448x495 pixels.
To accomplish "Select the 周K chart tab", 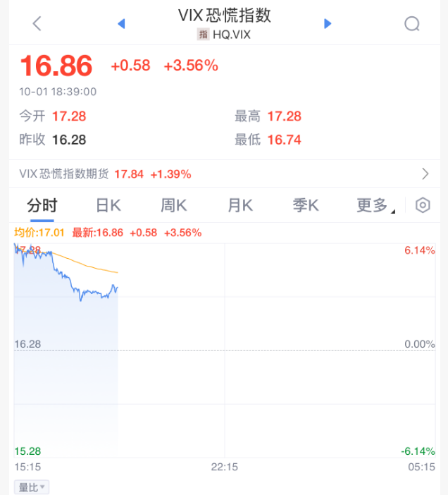I will click(173, 205).
